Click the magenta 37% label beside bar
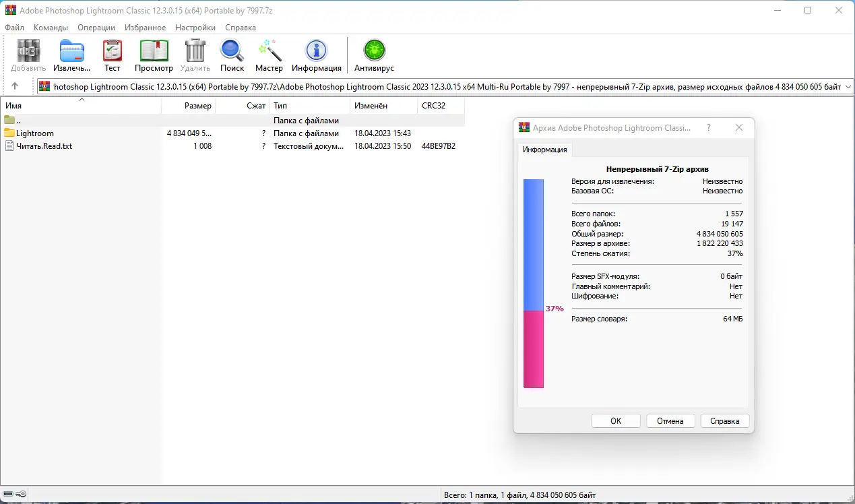 tap(555, 309)
